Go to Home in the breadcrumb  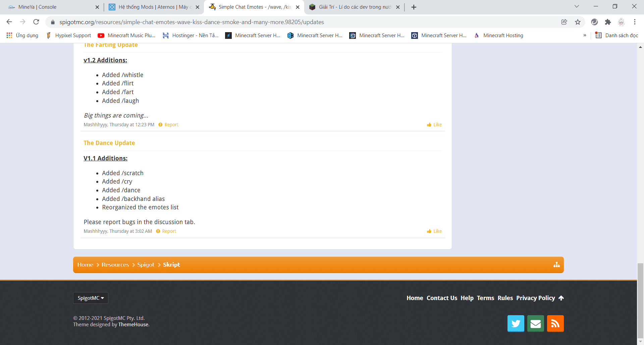85,265
